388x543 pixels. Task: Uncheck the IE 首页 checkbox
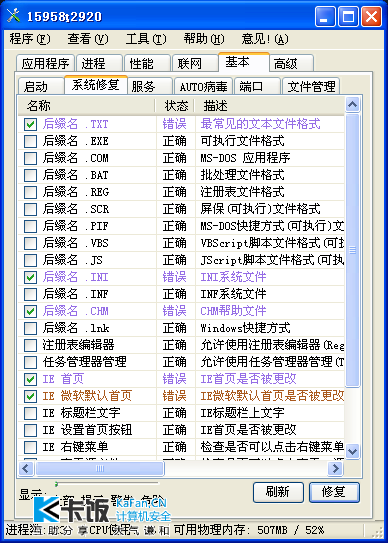click(30, 379)
